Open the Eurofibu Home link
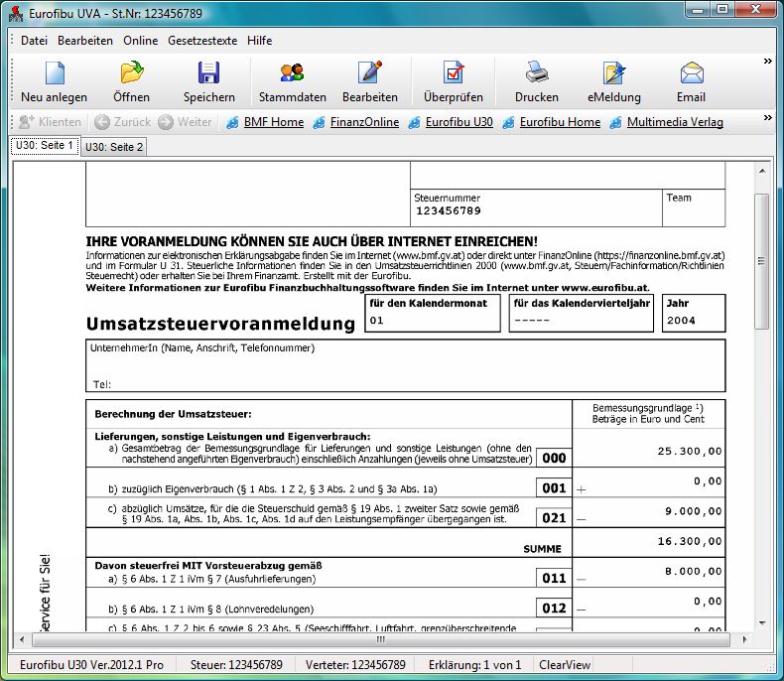This screenshot has height=681, width=784. pos(560,122)
